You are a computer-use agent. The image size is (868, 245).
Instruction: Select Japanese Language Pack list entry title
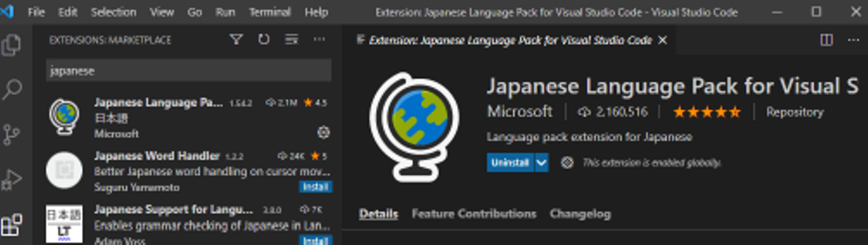click(159, 102)
